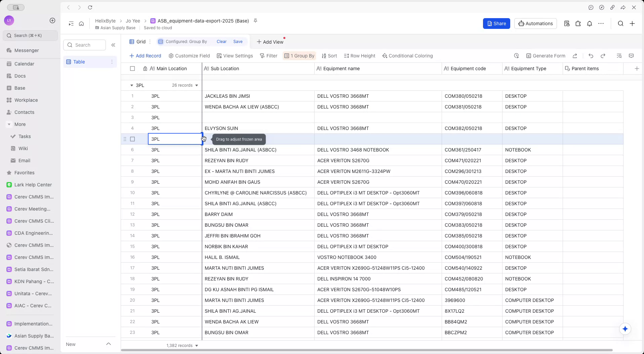Open the 26 records dropdown
The width and height of the screenshot is (644, 354).
pyautogui.click(x=196, y=85)
